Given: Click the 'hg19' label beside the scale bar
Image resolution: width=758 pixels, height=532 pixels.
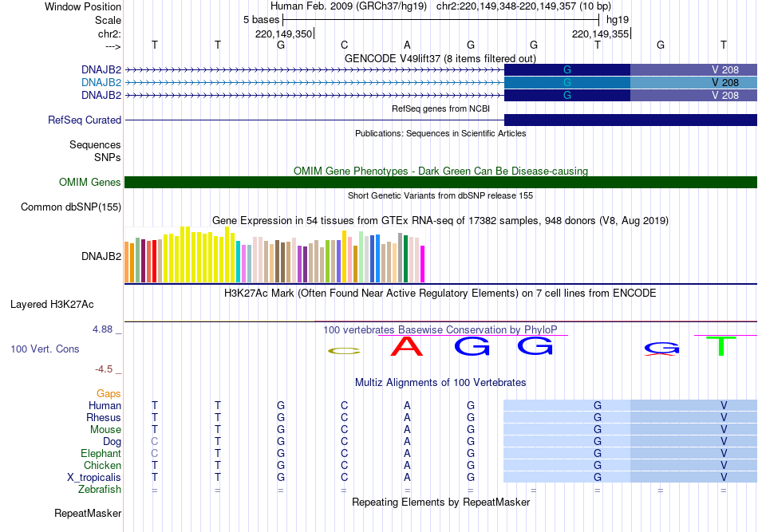Looking at the screenshot, I should click(618, 20).
